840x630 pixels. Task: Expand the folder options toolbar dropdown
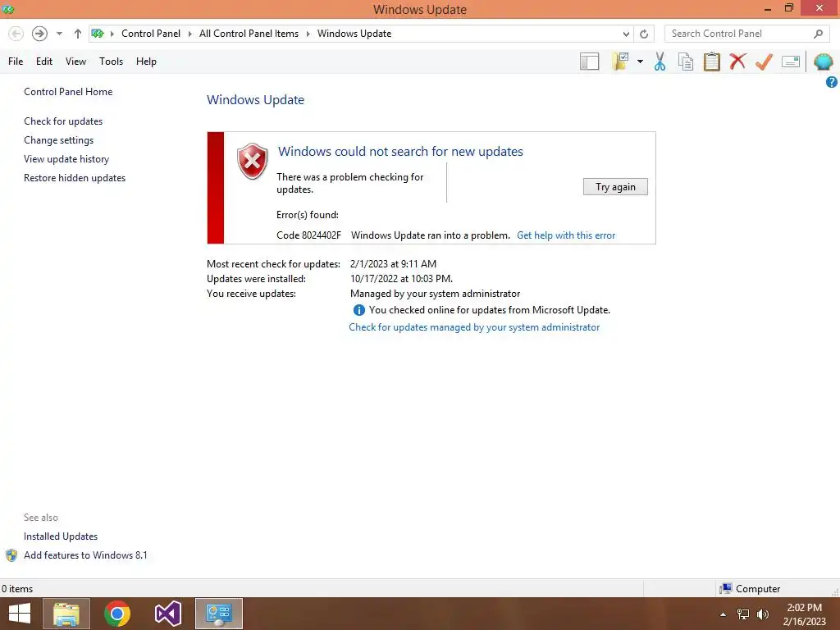point(640,62)
